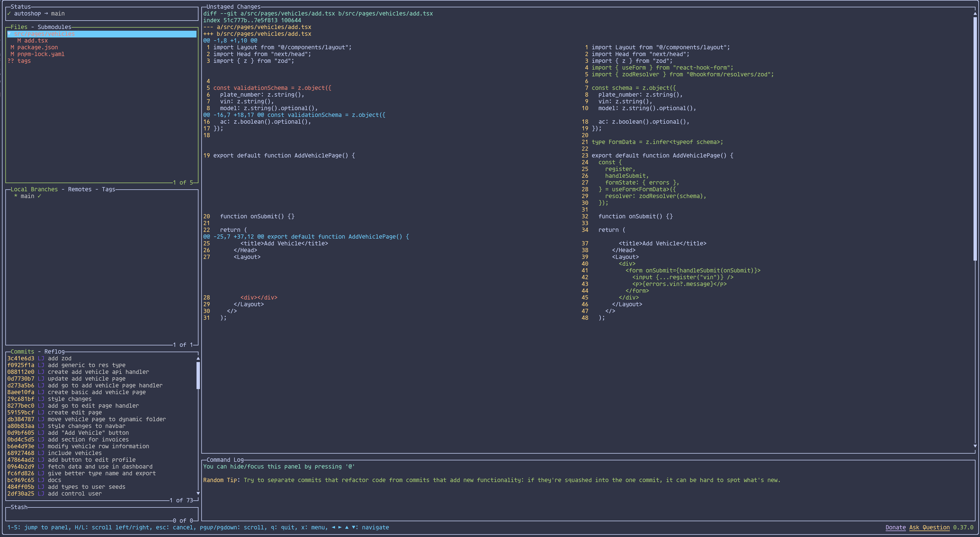Image resolution: width=980 pixels, height=537 pixels.
Task: Click the hunk header @@ -25,7 +37,12 @@
Action: click(x=306, y=236)
